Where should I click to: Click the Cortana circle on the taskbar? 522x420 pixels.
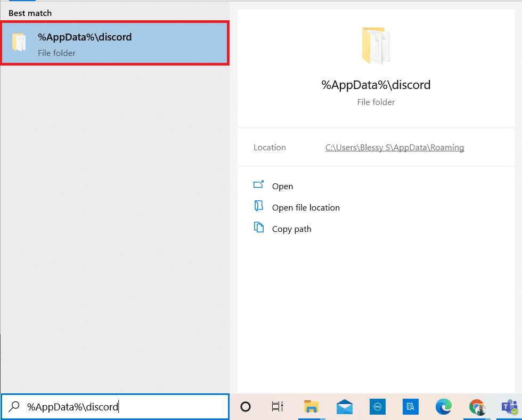click(x=245, y=407)
